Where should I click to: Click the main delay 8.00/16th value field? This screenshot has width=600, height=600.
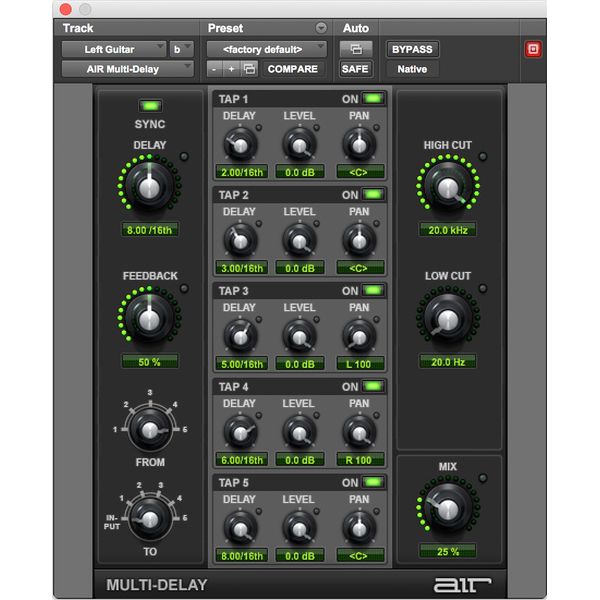[150, 230]
